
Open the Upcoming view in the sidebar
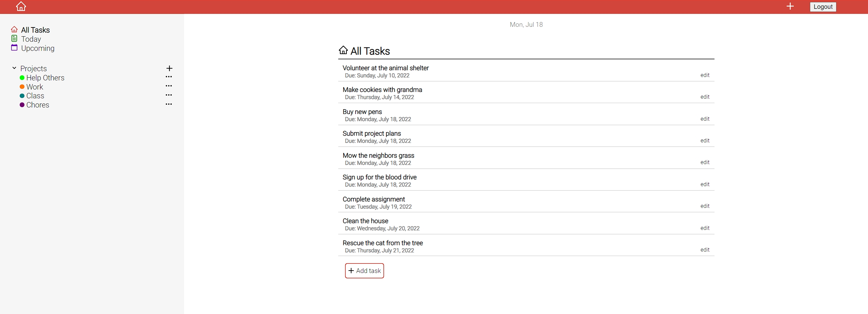pyautogui.click(x=37, y=48)
